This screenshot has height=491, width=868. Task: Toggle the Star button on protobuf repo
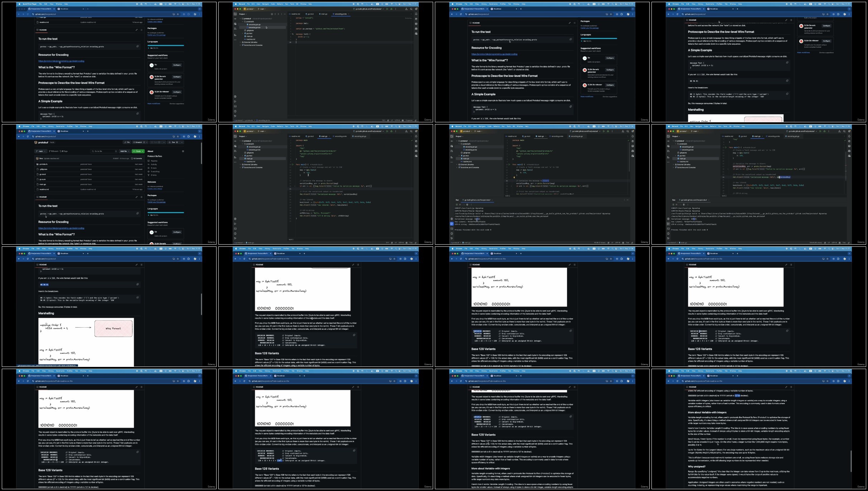(173, 142)
